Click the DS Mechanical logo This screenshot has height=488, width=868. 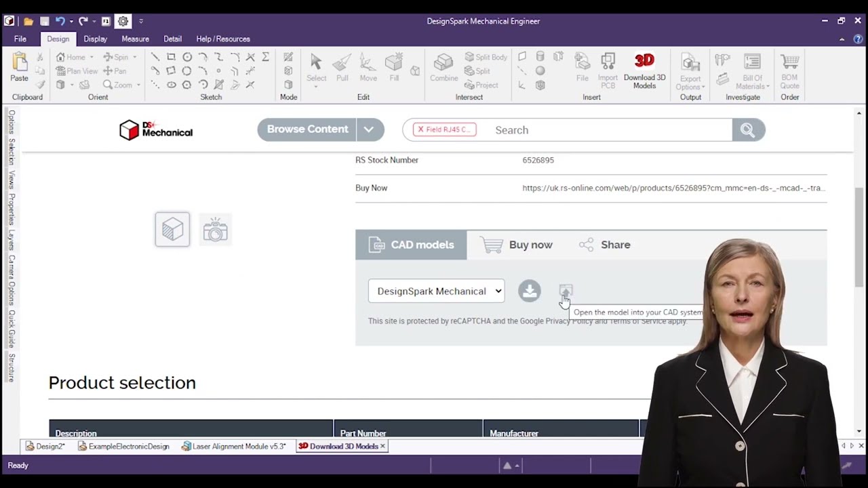click(x=156, y=129)
